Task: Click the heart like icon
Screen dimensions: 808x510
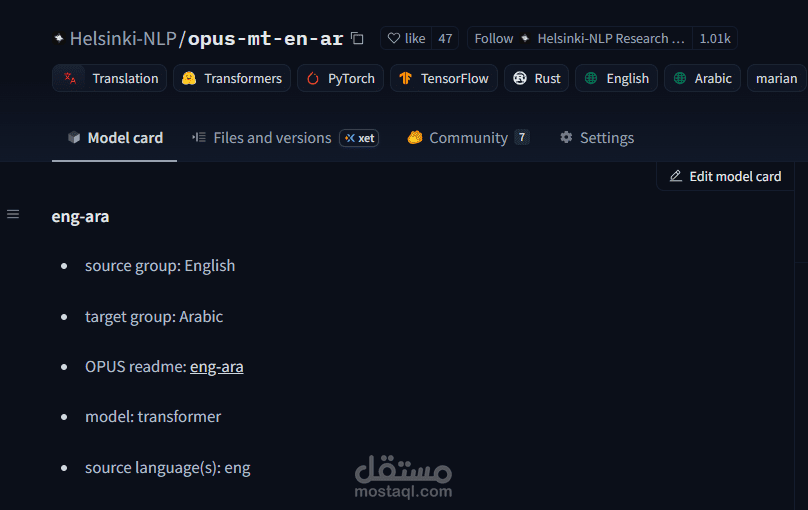Action: pos(394,38)
